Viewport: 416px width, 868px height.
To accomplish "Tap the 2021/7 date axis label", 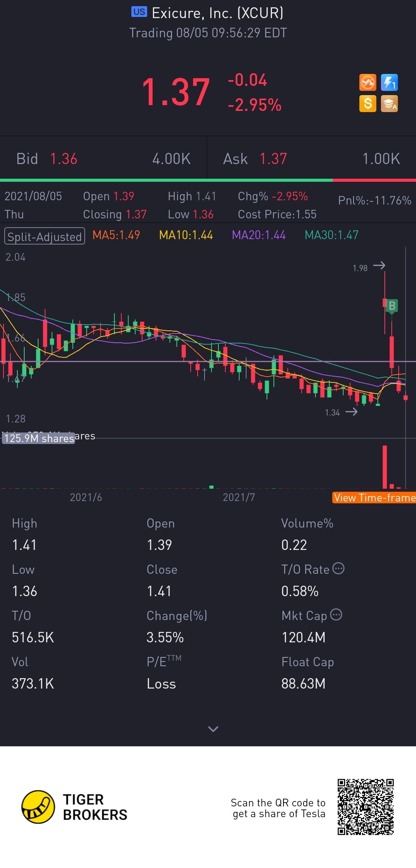I will pyautogui.click(x=239, y=497).
